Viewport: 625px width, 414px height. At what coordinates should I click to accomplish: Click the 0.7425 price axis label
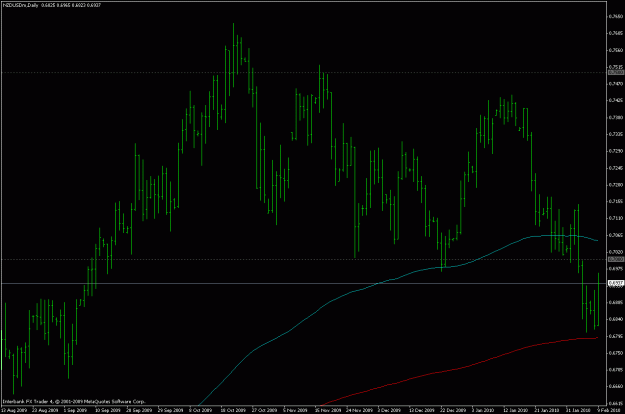point(616,100)
